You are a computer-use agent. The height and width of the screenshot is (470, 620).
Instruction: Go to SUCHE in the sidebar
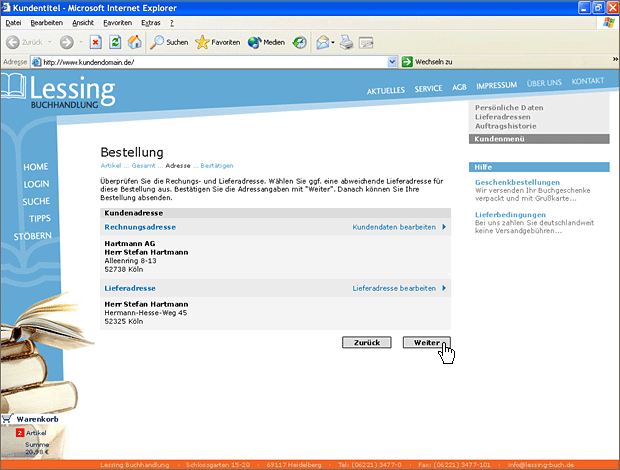tap(36, 202)
